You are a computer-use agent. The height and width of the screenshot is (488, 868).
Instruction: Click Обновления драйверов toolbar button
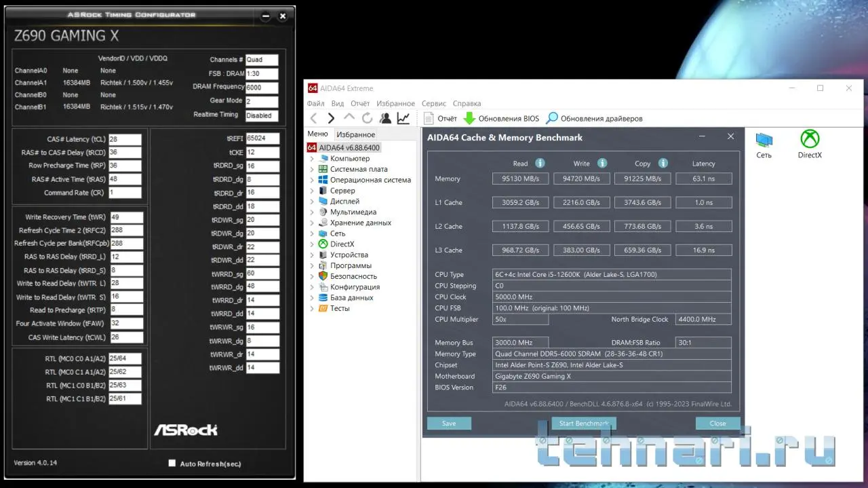(595, 118)
